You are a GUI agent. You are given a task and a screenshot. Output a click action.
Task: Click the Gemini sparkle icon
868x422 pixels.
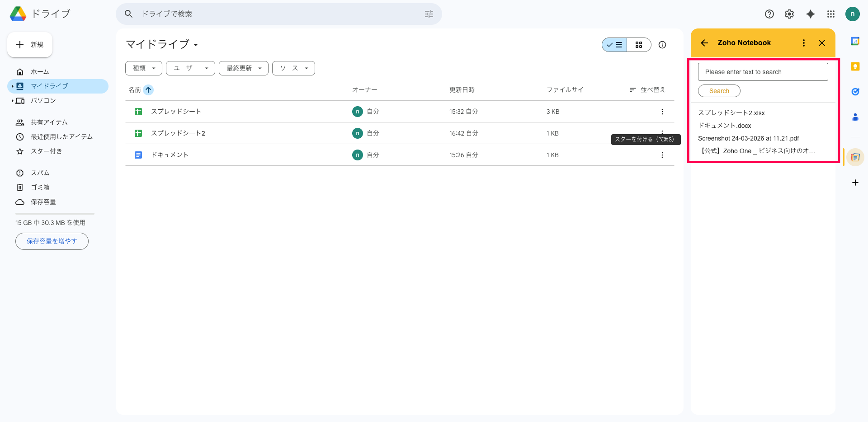coord(811,14)
